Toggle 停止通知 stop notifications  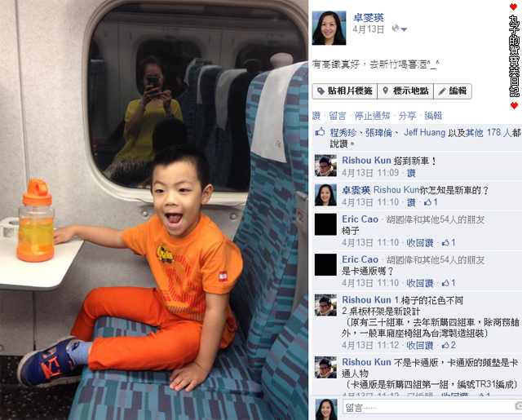coord(372,116)
